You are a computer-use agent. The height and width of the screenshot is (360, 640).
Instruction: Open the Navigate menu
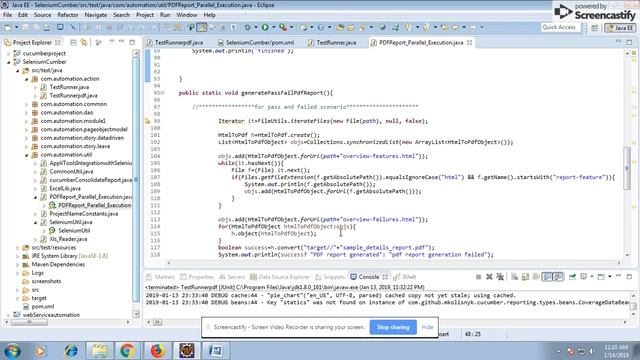[x=96, y=15]
